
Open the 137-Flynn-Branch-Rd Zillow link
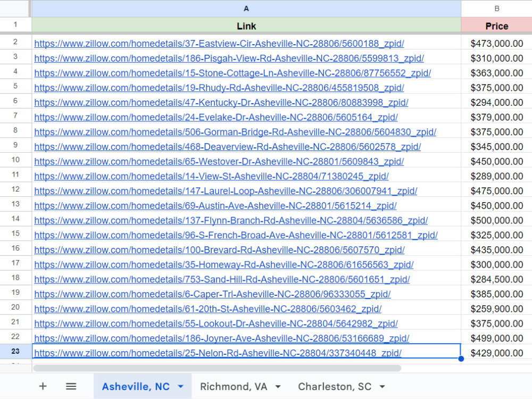(x=231, y=221)
